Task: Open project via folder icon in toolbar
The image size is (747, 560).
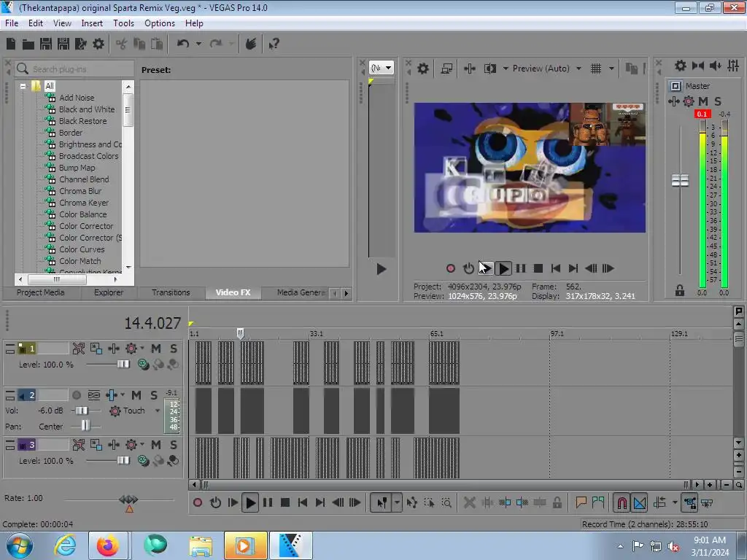Action: click(x=28, y=44)
